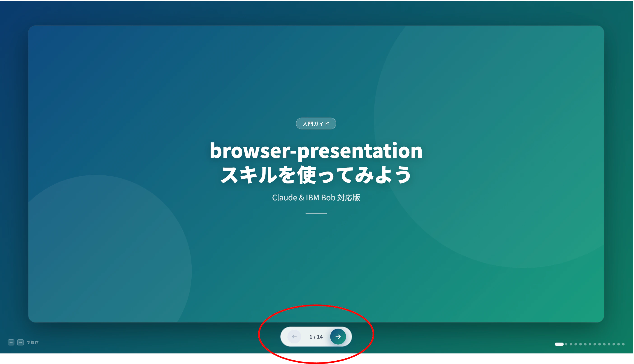Go to next slide with right arrow button
The image size is (634, 364).
point(338,337)
